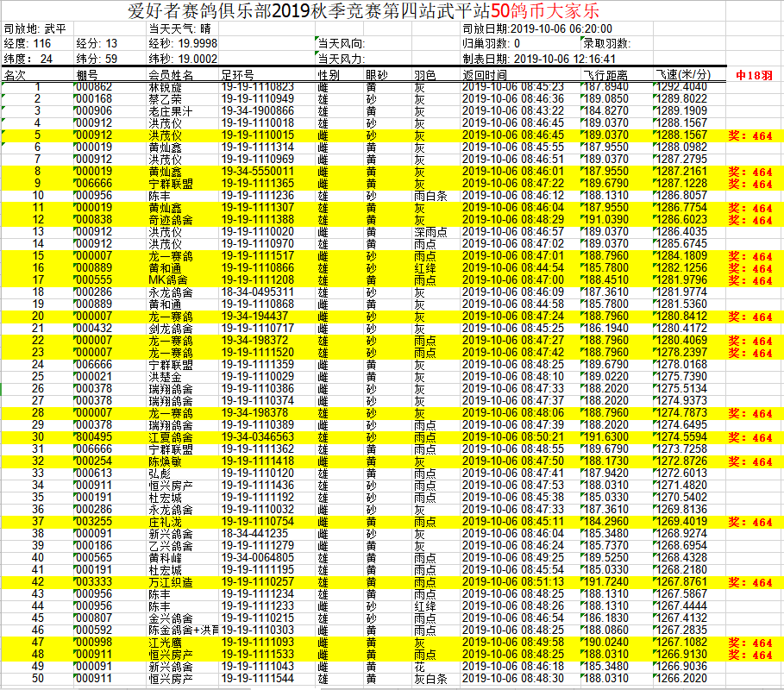
Task: Click the 羽色 column header
Action: point(425,75)
